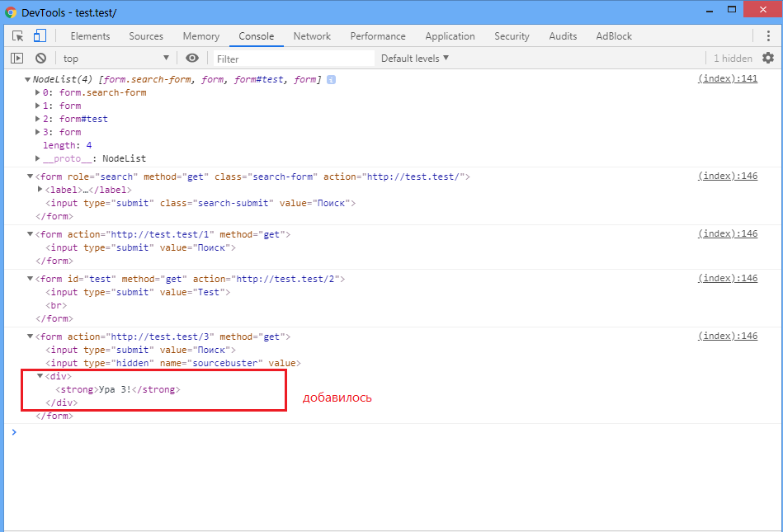Select the strong Ура 3! line
Viewport: 783px width, 532px height.
(x=118, y=389)
